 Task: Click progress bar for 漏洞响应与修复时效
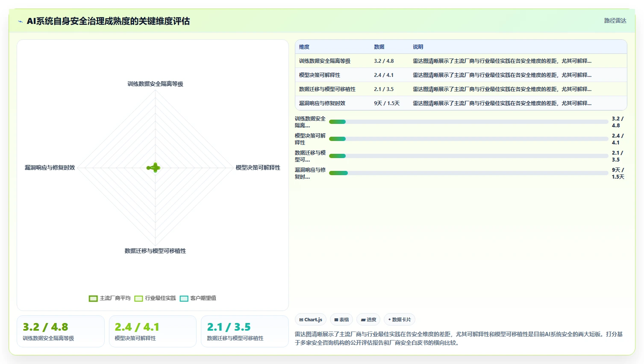[468, 173]
